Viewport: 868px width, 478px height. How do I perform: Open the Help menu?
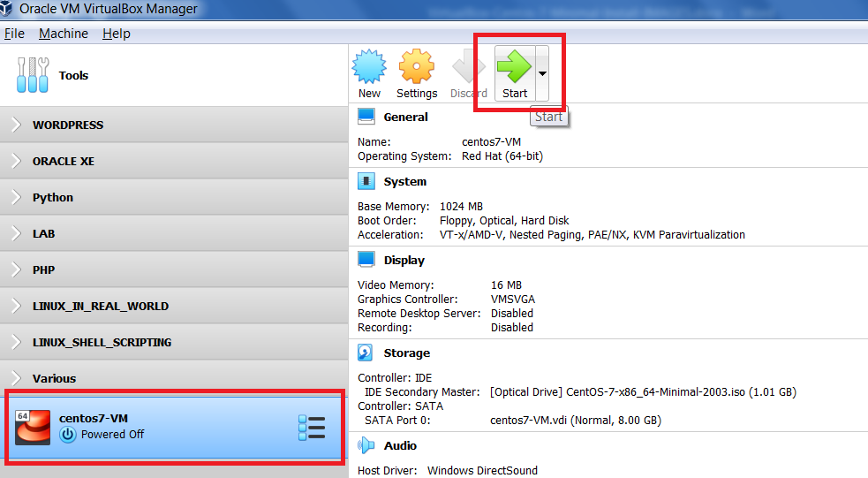click(x=116, y=34)
